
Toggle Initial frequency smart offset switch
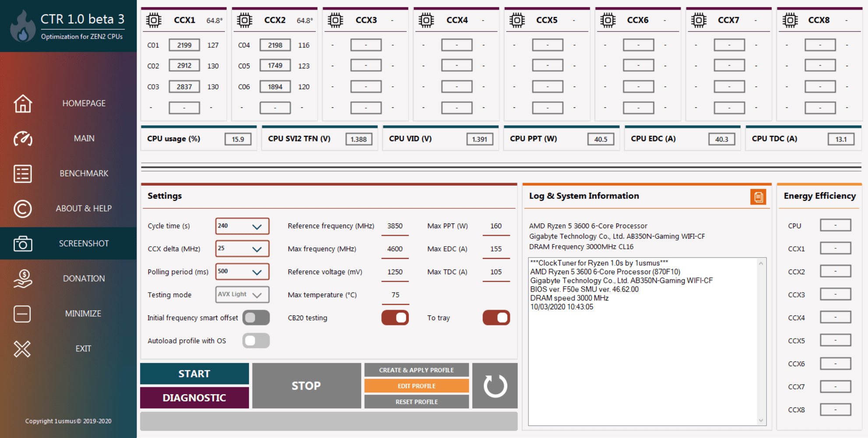click(256, 318)
